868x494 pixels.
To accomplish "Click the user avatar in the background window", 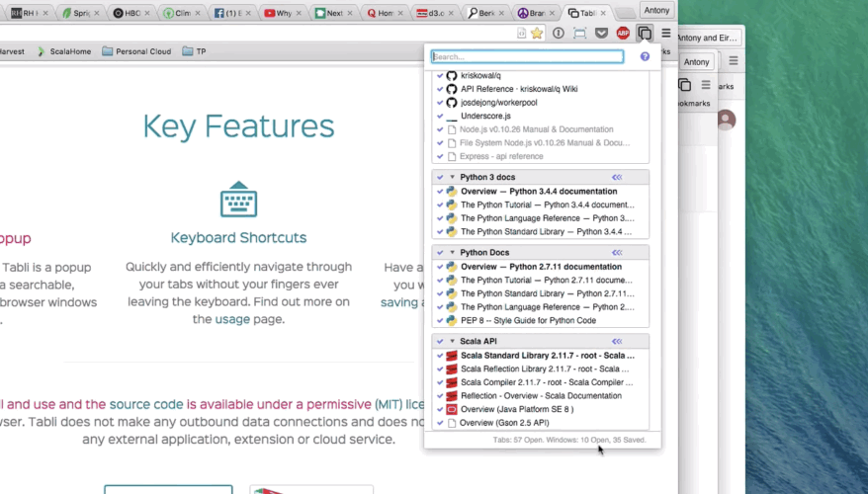I will [727, 120].
